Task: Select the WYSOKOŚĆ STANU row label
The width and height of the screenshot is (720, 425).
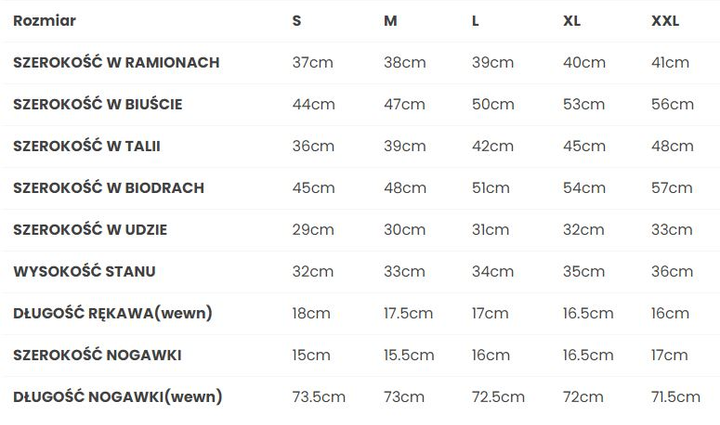Action: click(x=84, y=271)
